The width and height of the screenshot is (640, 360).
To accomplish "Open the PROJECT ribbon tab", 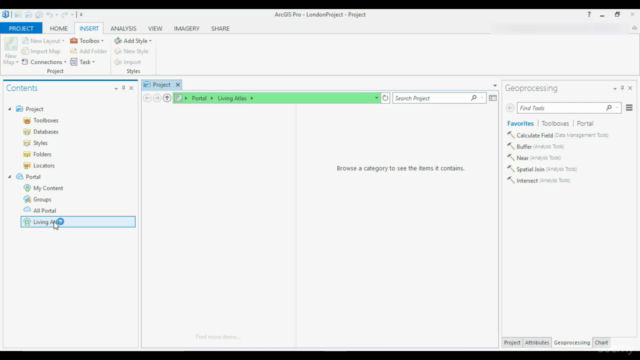I will [21, 28].
